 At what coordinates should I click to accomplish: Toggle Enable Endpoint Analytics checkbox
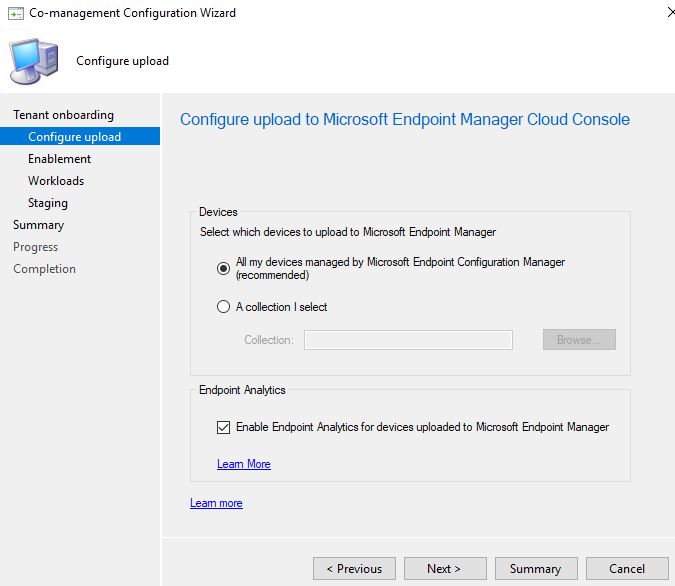223,427
